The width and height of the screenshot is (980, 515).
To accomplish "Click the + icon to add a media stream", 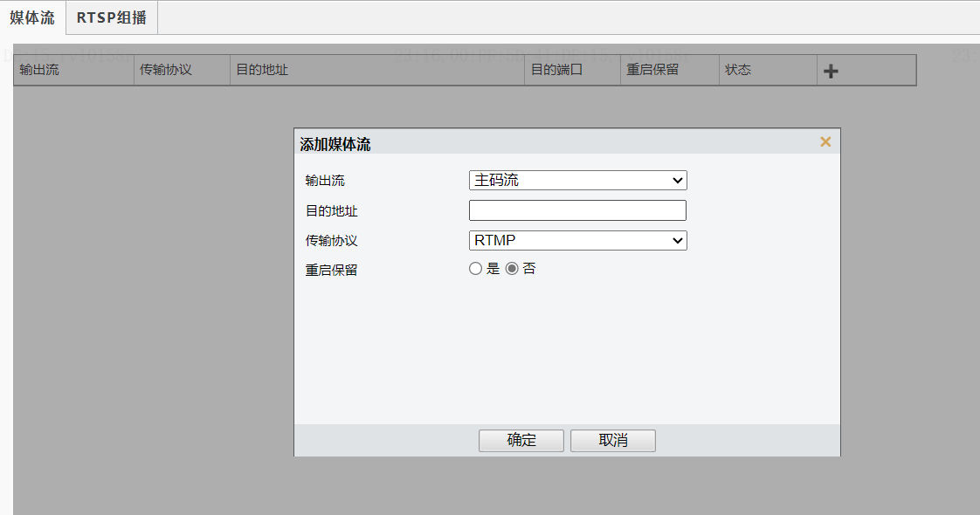I will tap(830, 70).
